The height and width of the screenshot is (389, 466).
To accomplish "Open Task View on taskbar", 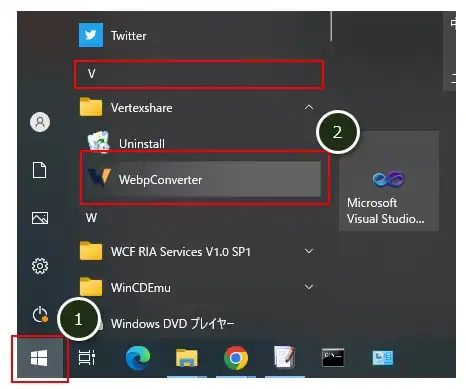I will [87, 358].
